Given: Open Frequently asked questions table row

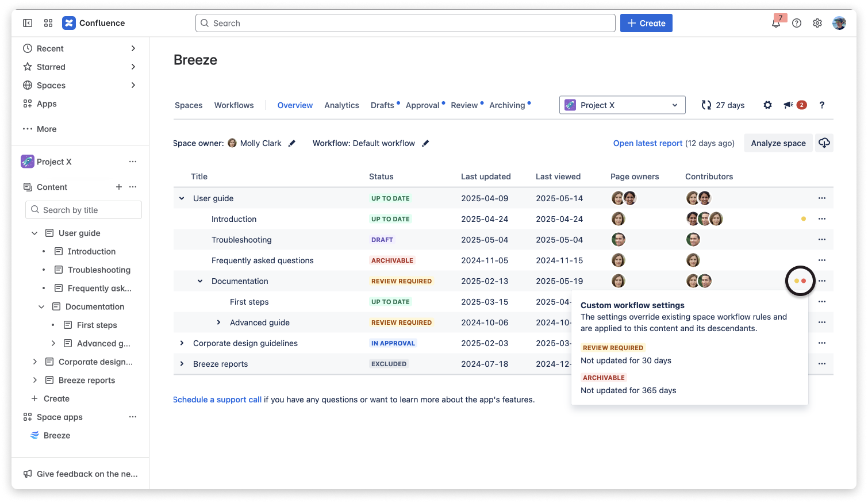Looking at the screenshot, I should (x=263, y=260).
